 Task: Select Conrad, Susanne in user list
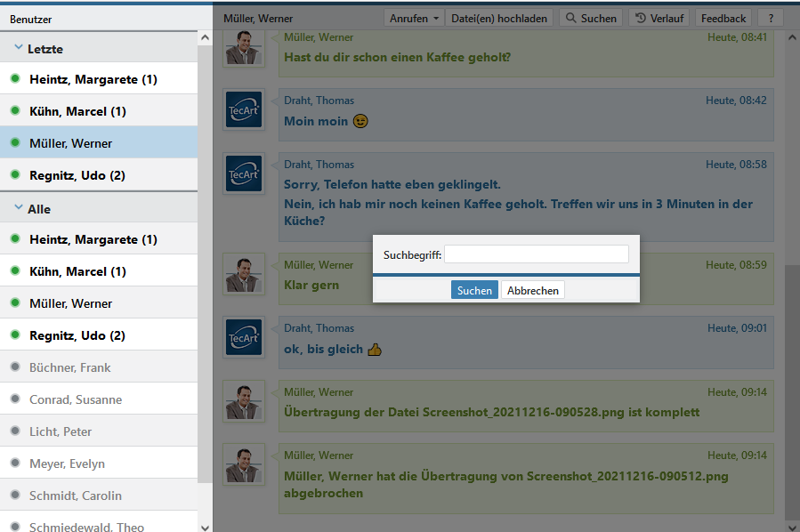pyautogui.click(x=76, y=399)
